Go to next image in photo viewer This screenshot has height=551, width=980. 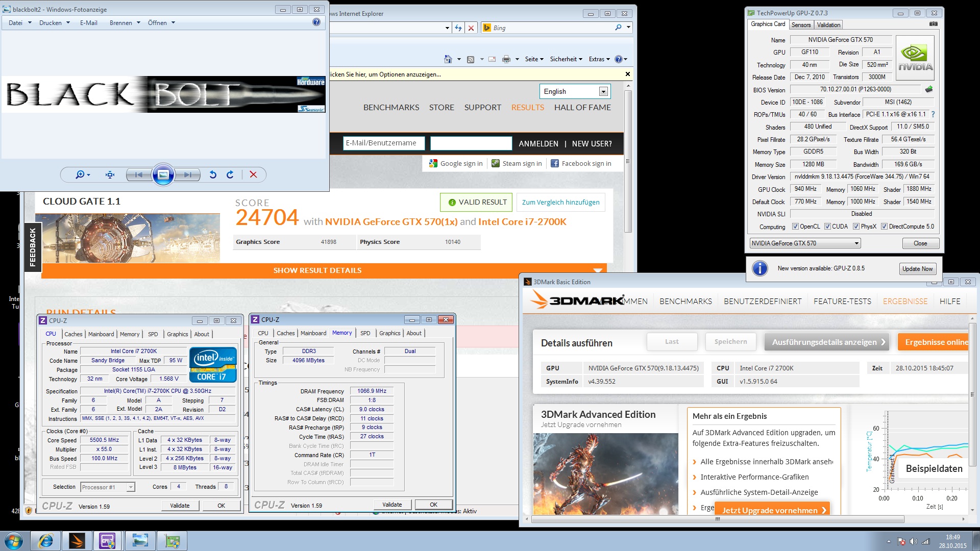coord(188,174)
